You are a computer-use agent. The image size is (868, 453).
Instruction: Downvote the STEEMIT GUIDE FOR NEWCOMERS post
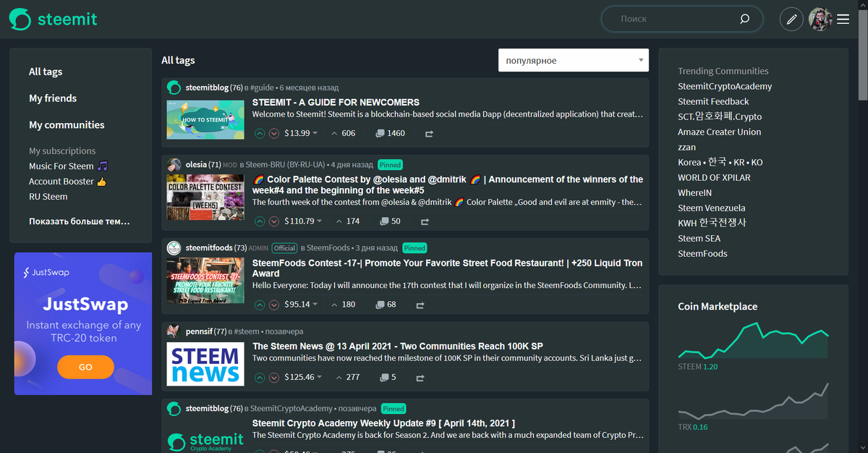tap(274, 133)
